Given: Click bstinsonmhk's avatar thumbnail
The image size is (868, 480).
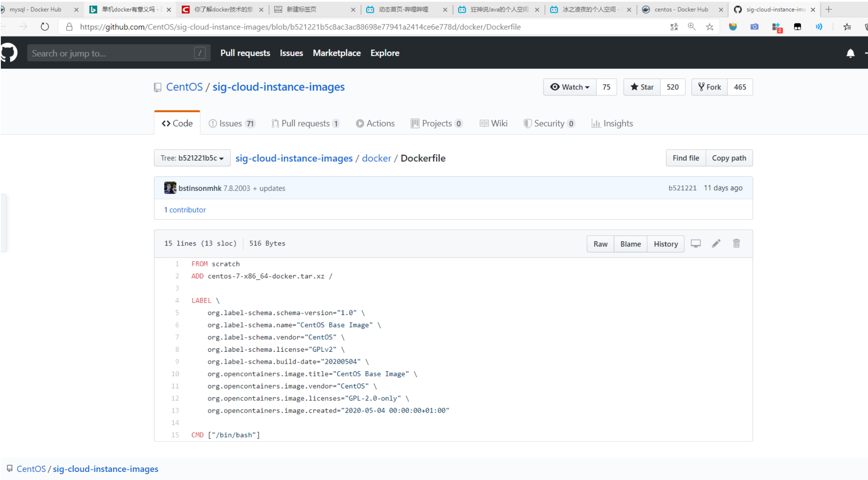Looking at the screenshot, I should pos(170,188).
